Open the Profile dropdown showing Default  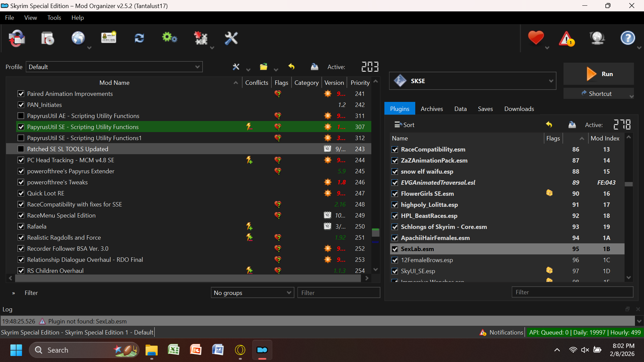pyautogui.click(x=114, y=67)
